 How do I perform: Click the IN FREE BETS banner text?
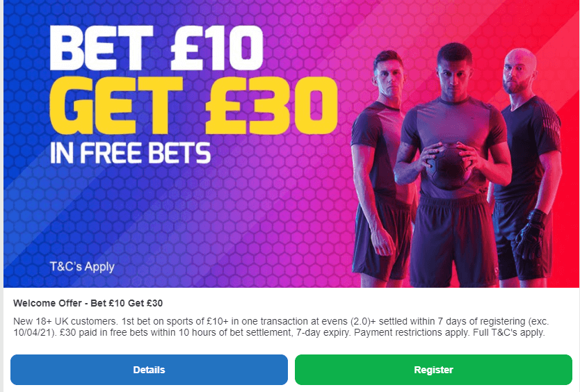point(130,153)
